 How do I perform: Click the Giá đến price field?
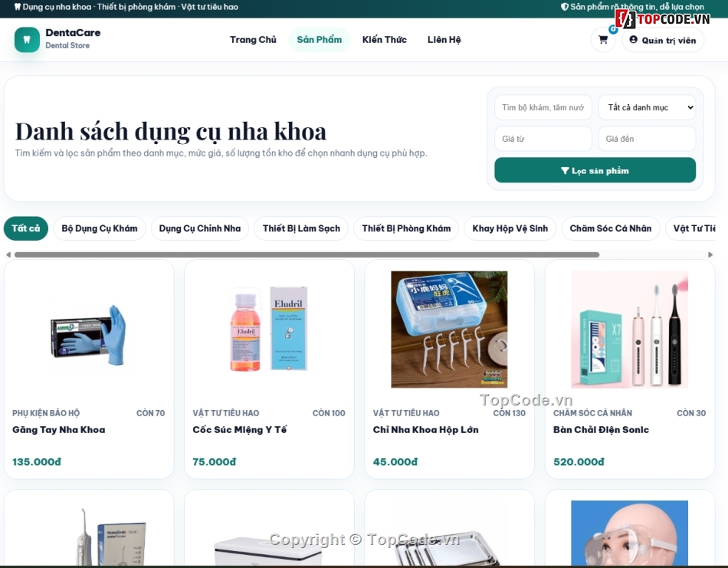[x=647, y=139]
